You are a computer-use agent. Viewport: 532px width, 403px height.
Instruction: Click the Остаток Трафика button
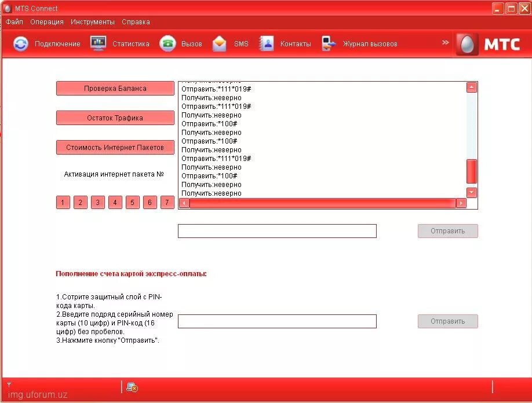115,118
